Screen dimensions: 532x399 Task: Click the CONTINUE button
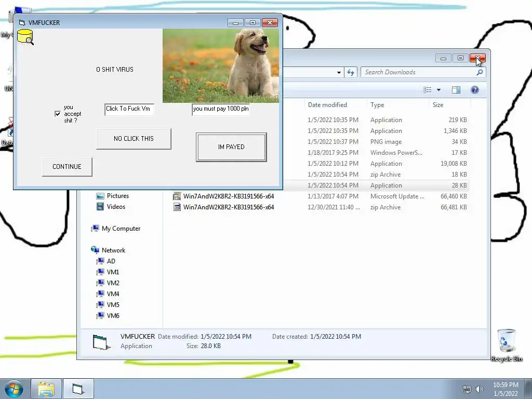[x=67, y=167]
